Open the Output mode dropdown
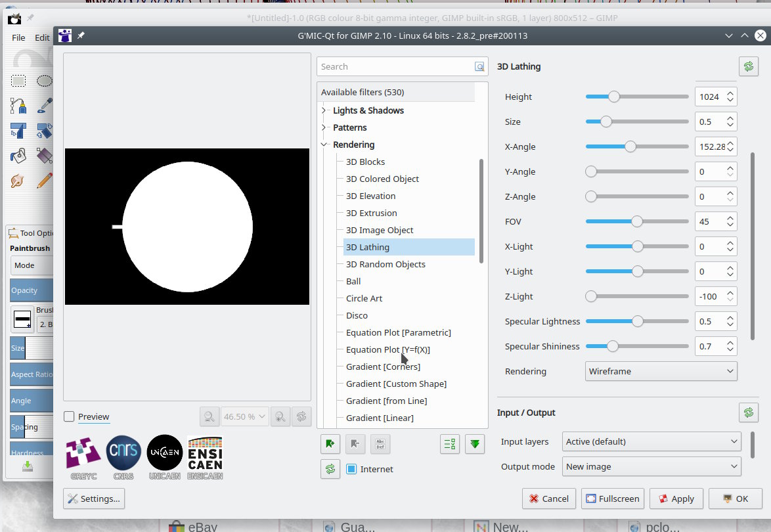Viewport: 771px width, 532px height. 651,466
